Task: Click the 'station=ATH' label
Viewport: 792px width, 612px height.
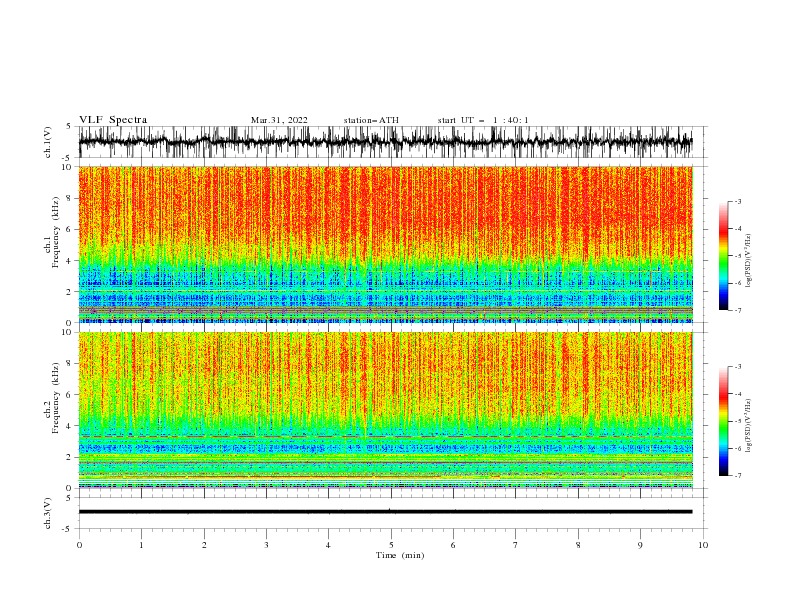Action: tap(371, 120)
